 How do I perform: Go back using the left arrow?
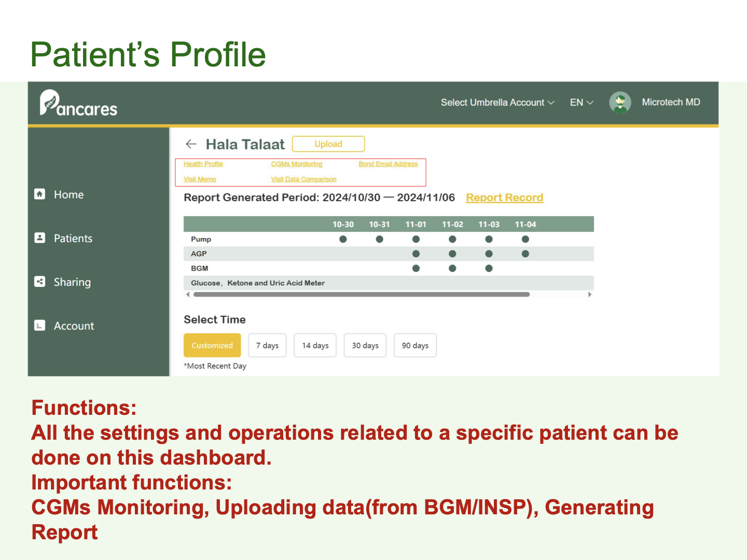[191, 144]
